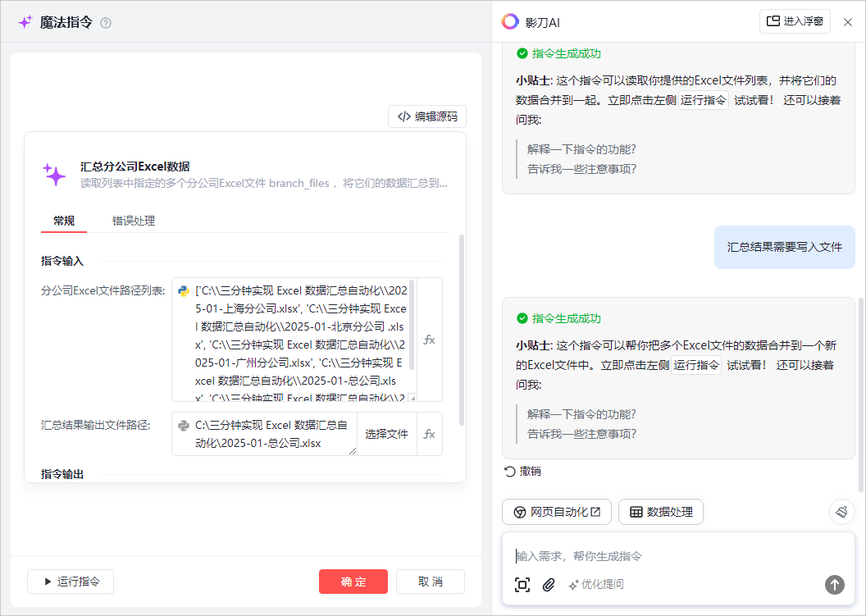The image size is (866, 616).
Task: Switch to the 错误处理 tab
Action: pyautogui.click(x=134, y=221)
